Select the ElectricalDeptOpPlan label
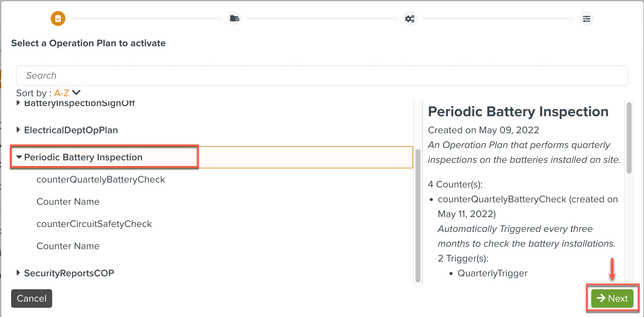The image size is (644, 317). click(x=71, y=130)
